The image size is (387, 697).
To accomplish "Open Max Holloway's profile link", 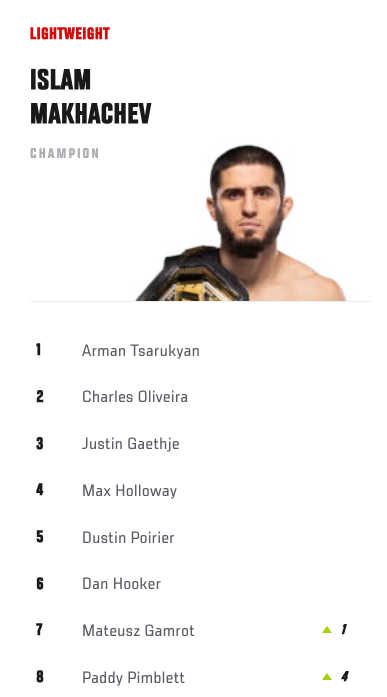I will pos(129,491).
